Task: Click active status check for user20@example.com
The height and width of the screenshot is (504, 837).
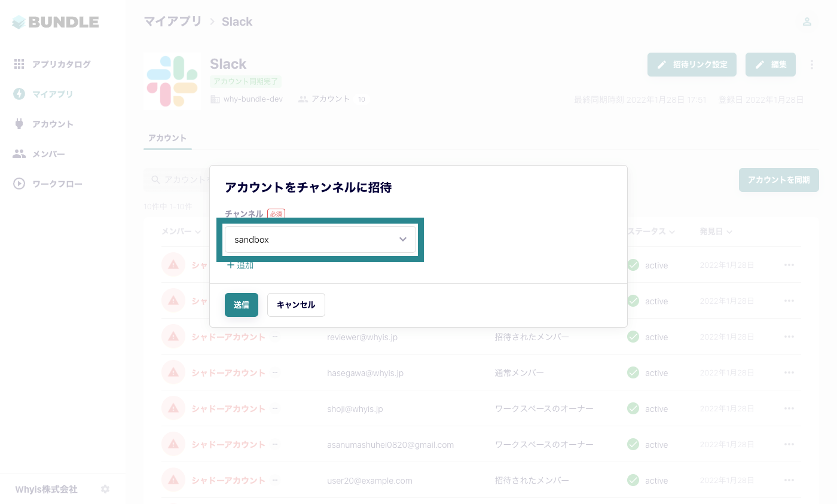Action: 633,480
